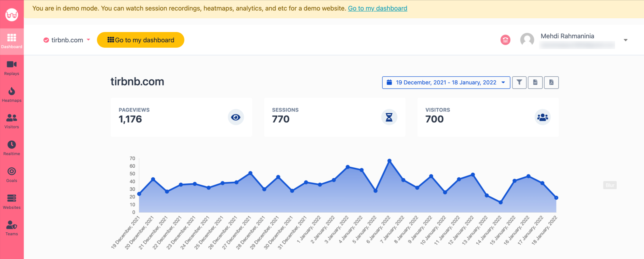
Task: Follow the banner Go to my dashboard link
Action: click(x=377, y=8)
